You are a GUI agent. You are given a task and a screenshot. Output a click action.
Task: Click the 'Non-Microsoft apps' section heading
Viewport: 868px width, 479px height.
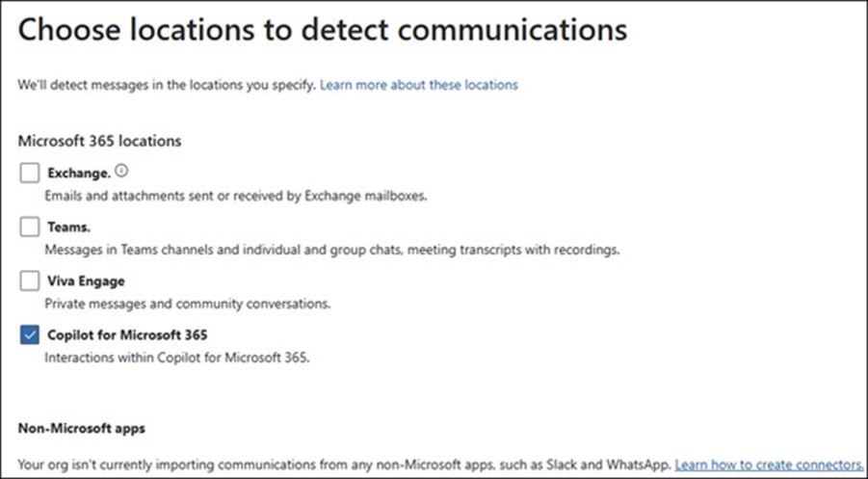tap(82, 429)
